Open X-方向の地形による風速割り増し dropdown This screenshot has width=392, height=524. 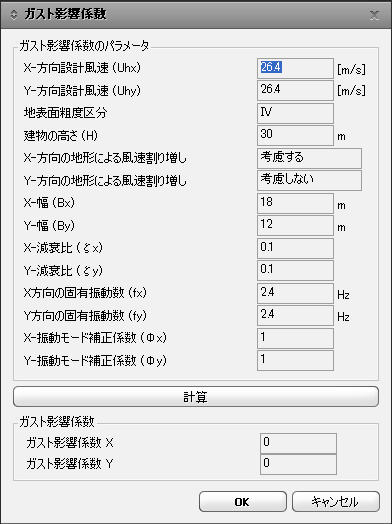click(x=309, y=158)
